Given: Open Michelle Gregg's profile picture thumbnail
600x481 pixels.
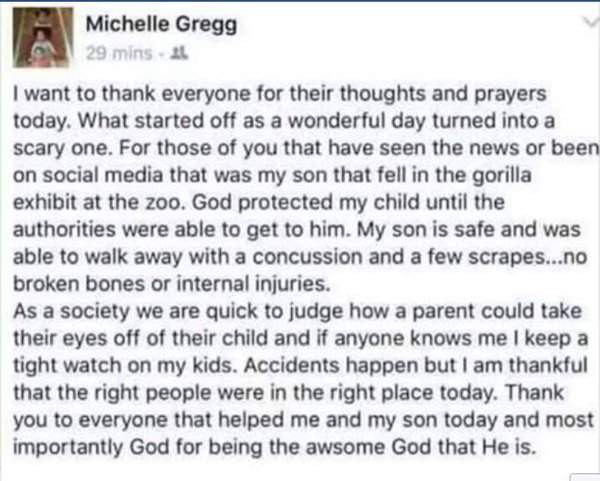Looking at the screenshot, I should 43,37.
